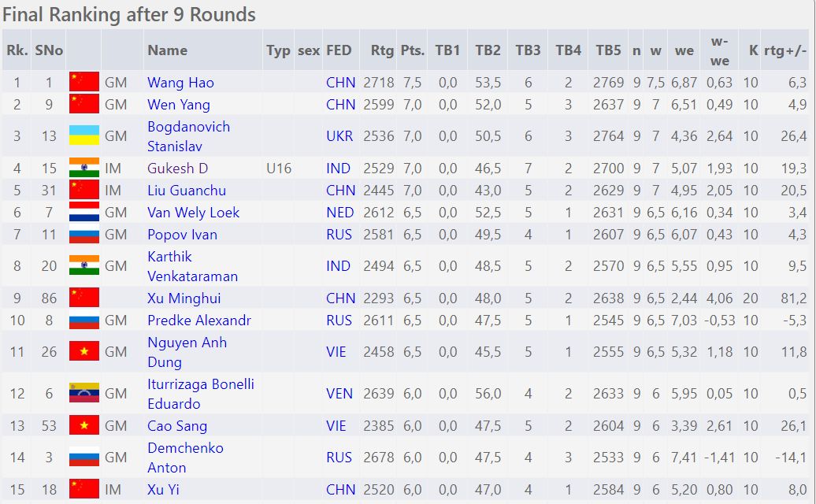This screenshot has width=816, height=504.
Task: Select VEN federation link
Action: tap(339, 393)
